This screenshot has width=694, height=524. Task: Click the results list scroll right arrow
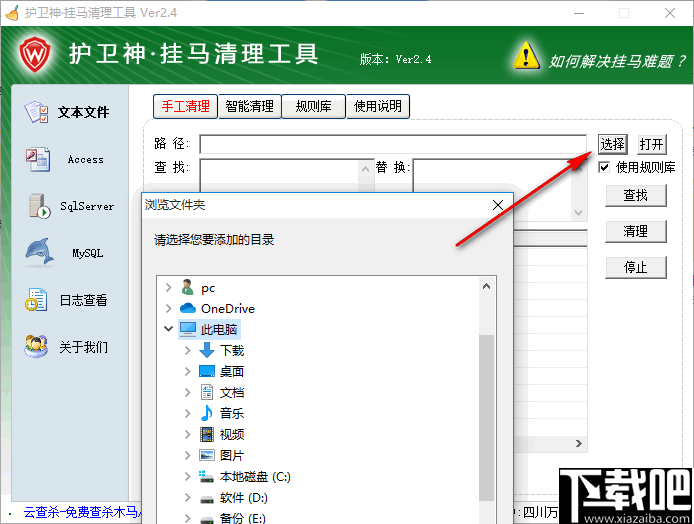coord(578,443)
